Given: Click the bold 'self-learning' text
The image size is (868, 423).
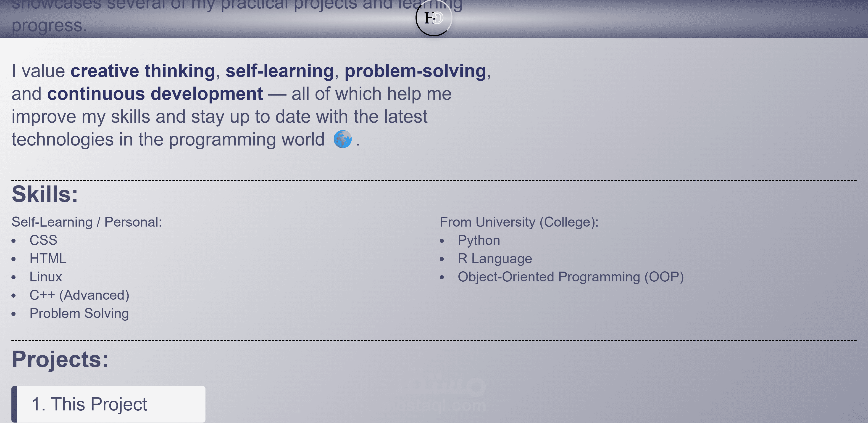Looking at the screenshot, I should click(x=279, y=71).
